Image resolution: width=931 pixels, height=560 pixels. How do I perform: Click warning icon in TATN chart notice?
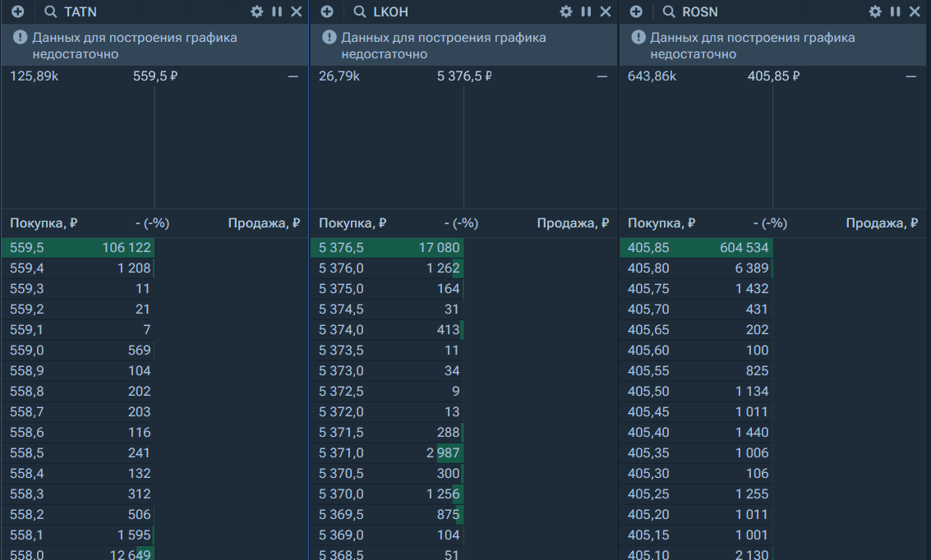[21, 38]
